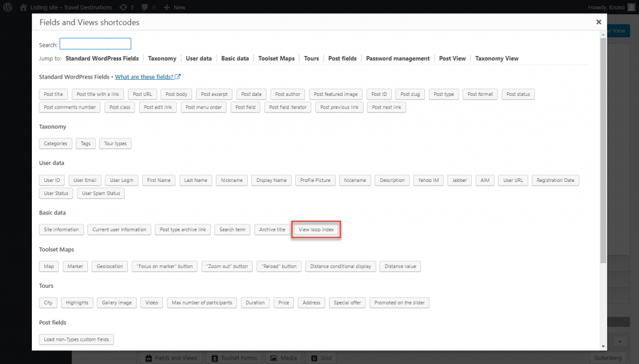Close the shortcodes dialog with X

click(x=598, y=22)
